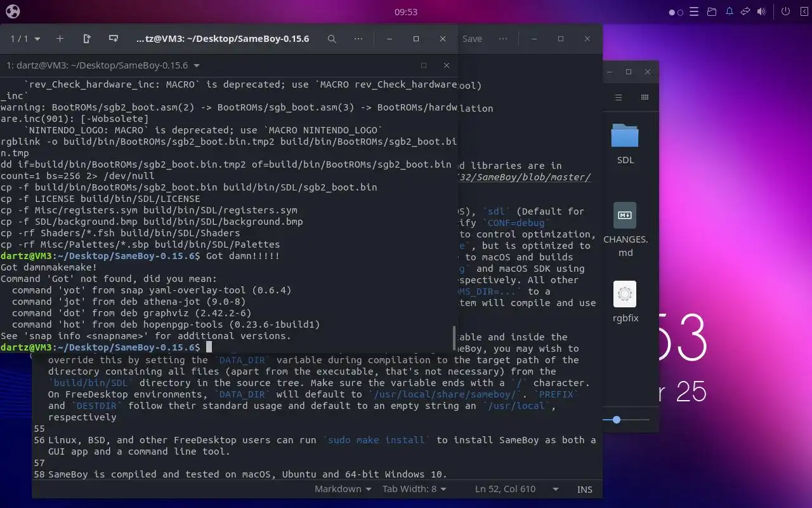Click the 'cp -f LICENSE build/bin/SDL/LICENSE' line
Viewport: 812px width, 508px height.
(100, 199)
